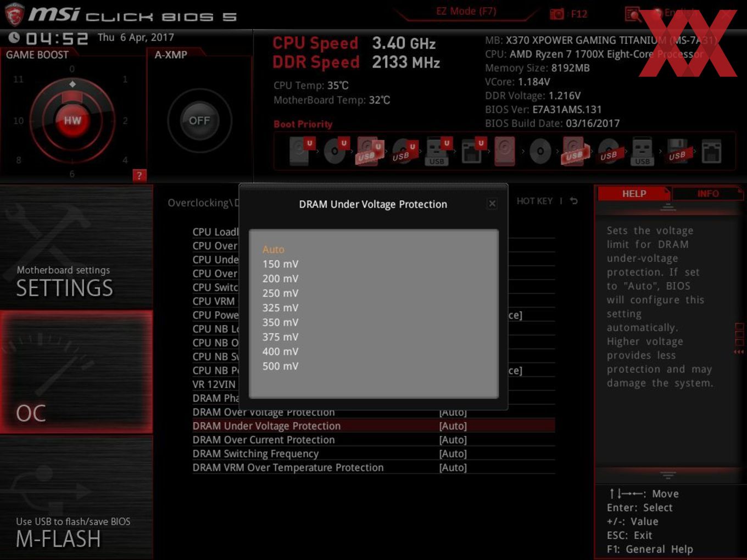Select the legacy USB hard disk boot icon

575,151
